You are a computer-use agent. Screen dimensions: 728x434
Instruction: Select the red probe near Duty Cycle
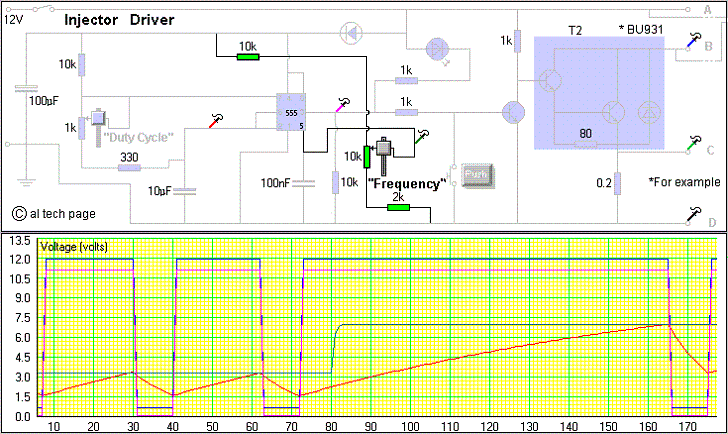point(216,121)
